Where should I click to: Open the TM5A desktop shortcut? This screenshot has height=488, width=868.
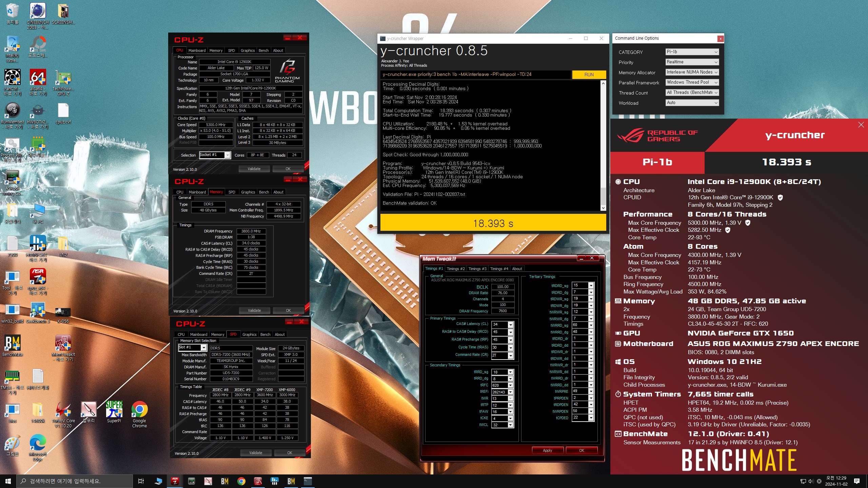point(12,381)
